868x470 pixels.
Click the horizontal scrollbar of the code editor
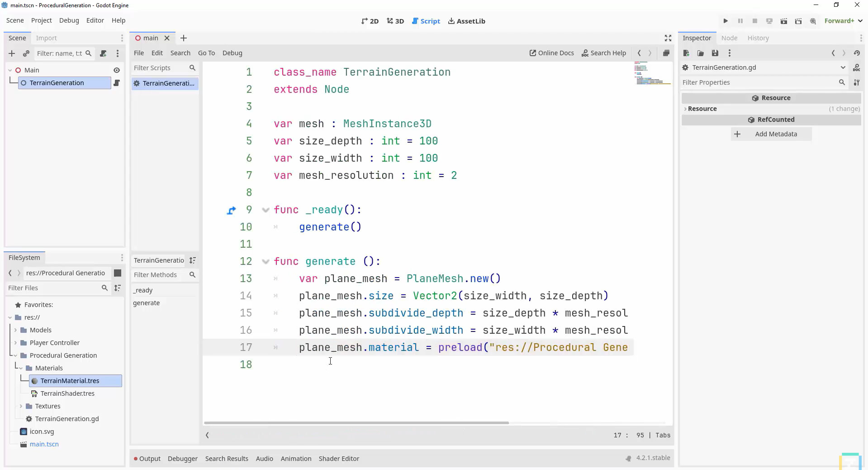(x=356, y=423)
